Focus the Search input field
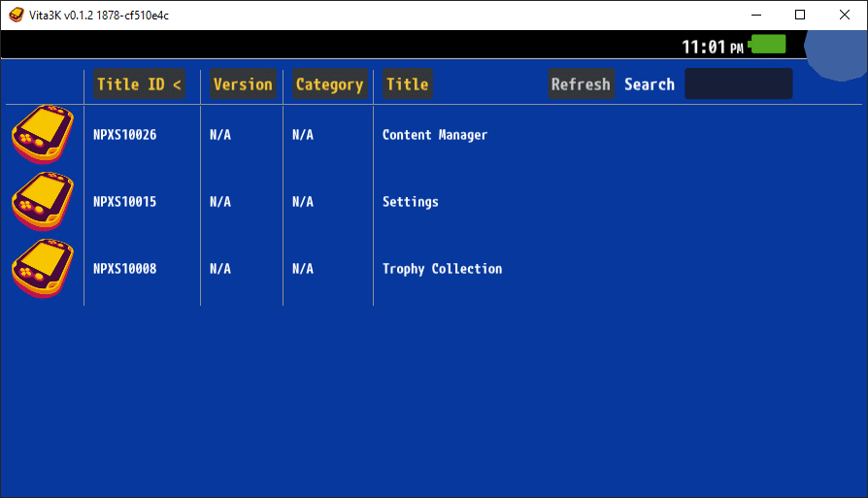Viewport: 868px width, 498px height. click(x=739, y=84)
